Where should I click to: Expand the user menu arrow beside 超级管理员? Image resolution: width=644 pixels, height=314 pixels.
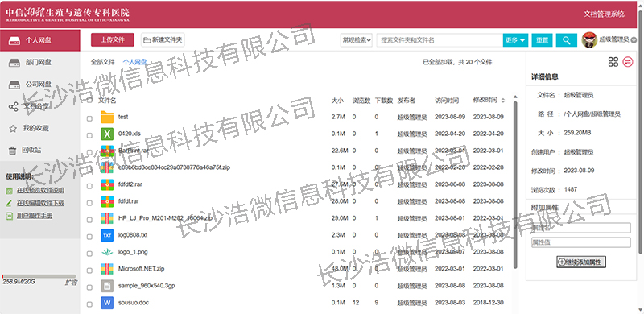[634, 40]
